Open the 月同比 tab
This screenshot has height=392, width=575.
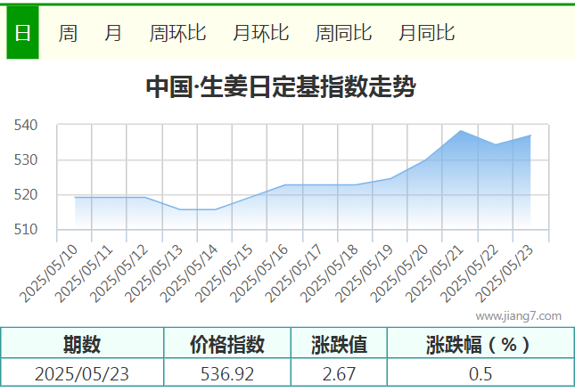426,34
